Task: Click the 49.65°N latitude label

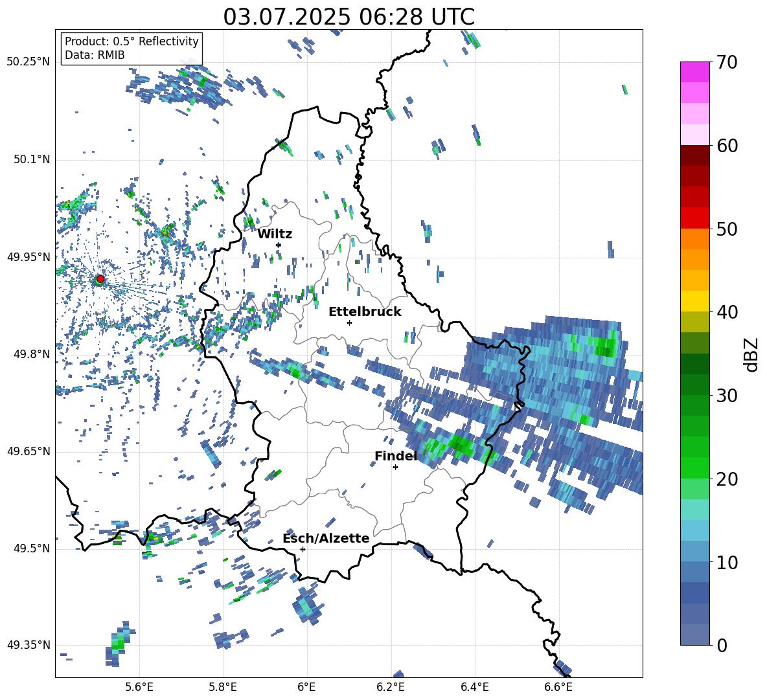Action: (x=29, y=451)
